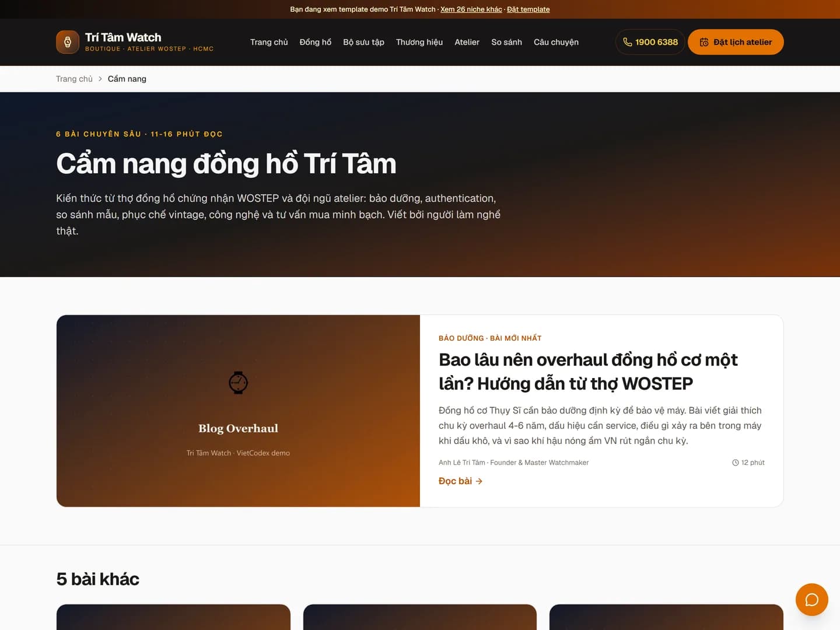The image size is (840, 630).
Task: Open the chat bubble widget
Action: point(811,600)
